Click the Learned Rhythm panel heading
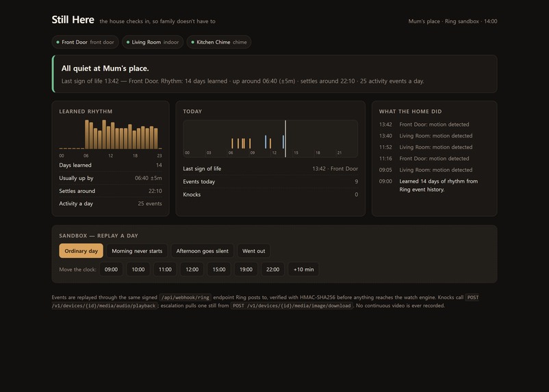549x392 pixels. (86, 112)
